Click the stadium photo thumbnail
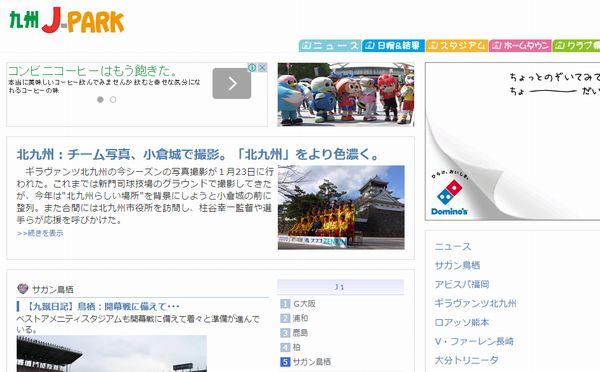Viewport: 600px width, 372px height. (111, 354)
